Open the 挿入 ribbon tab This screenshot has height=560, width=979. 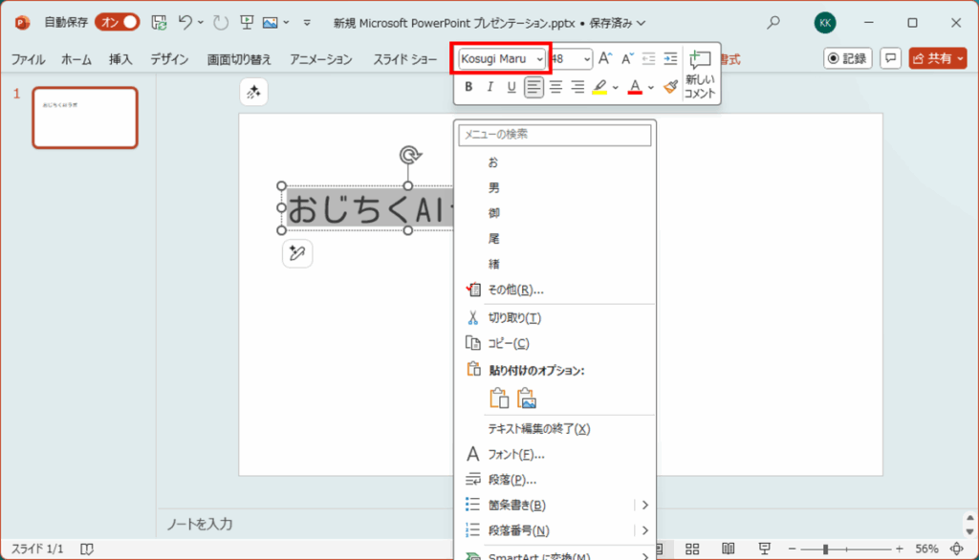(x=120, y=59)
